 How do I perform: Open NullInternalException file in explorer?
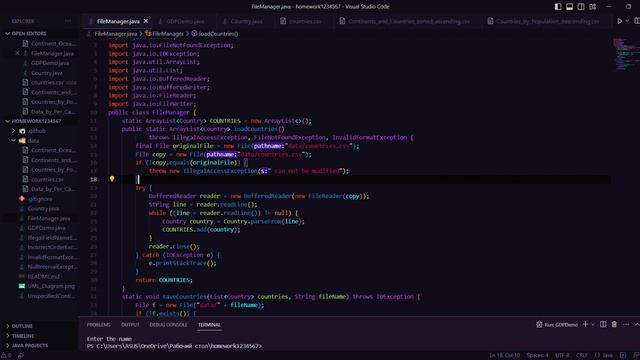(x=52, y=267)
